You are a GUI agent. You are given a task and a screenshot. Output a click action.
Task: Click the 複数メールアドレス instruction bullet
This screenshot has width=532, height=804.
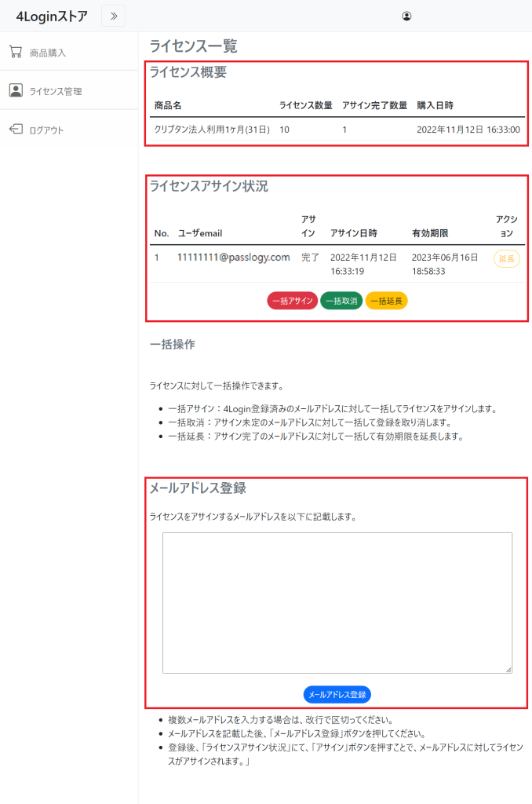[281, 720]
